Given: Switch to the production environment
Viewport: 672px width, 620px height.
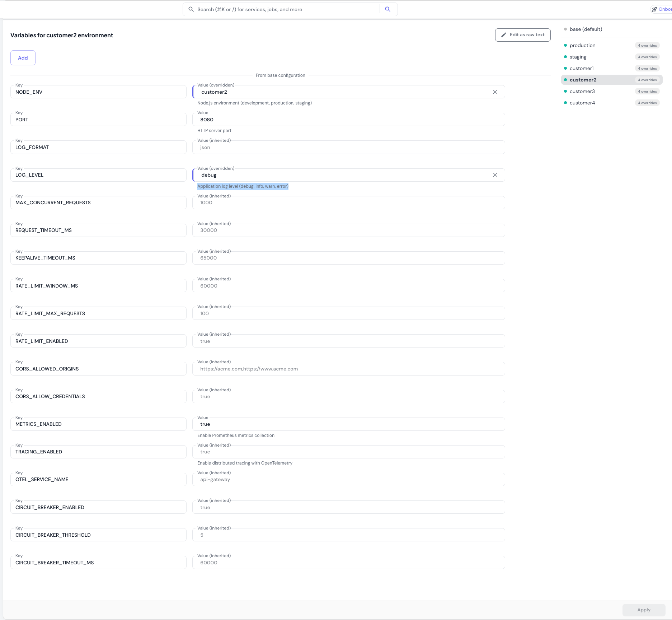Looking at the screenshot, I should [582, 45].
